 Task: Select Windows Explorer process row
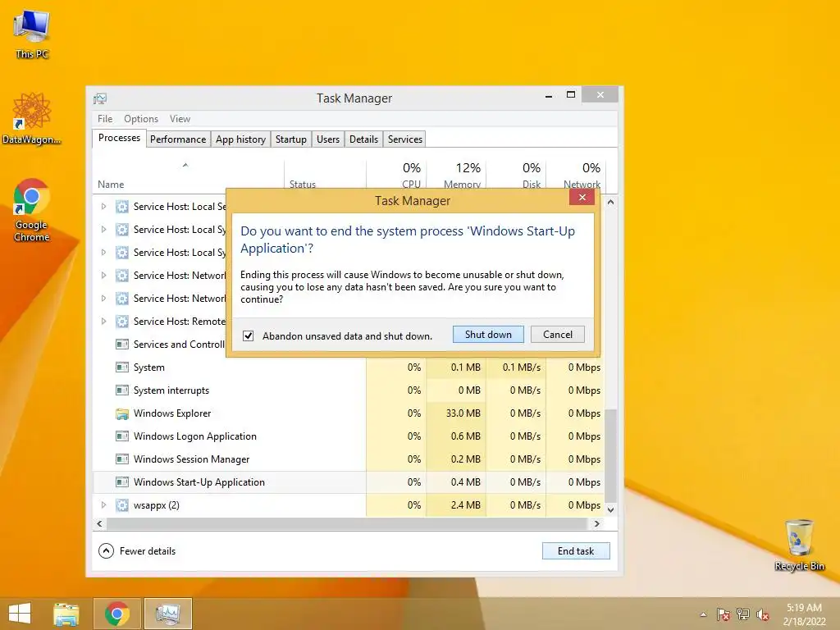(348, 413)
